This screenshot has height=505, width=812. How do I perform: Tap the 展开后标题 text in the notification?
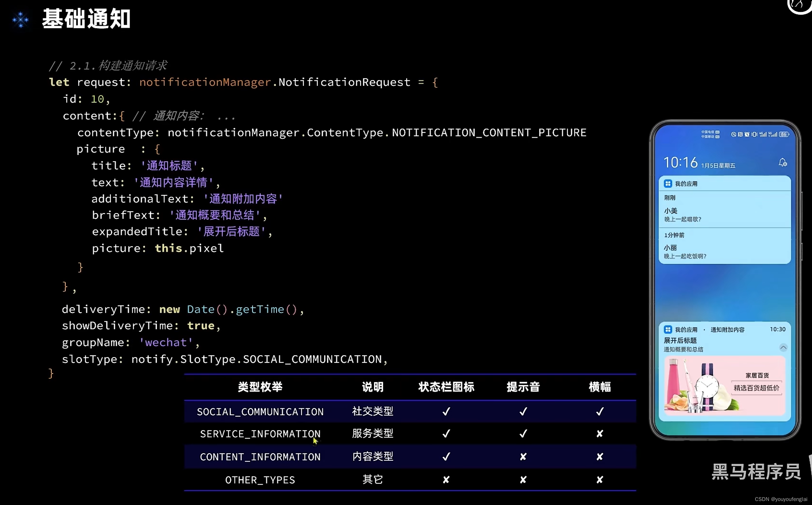pos(680,341)
